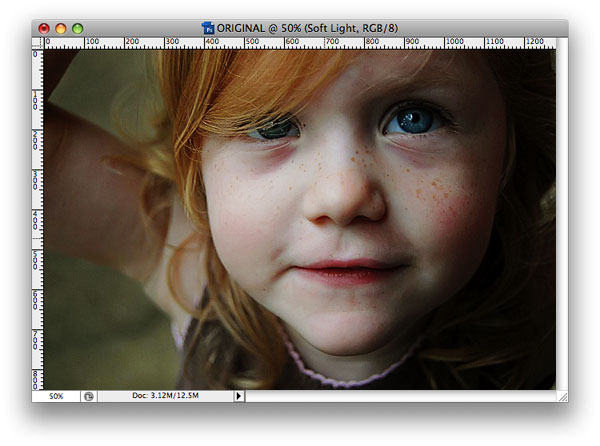Zoom the window with the green button
The height and width of the screenshot is (446, 600).
coord(78,29)
